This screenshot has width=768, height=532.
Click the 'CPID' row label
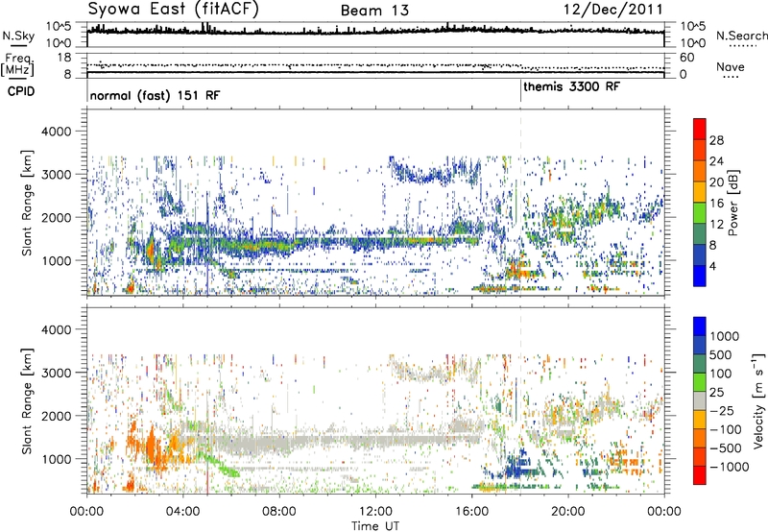(21, 91)
